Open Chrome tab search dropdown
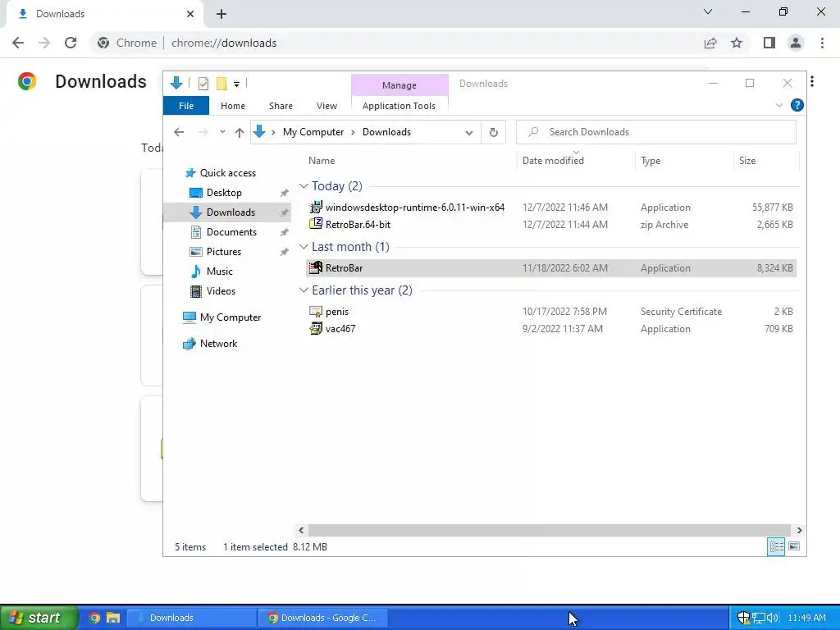Viewport: 840px width, 630px height. click(708, 11)
